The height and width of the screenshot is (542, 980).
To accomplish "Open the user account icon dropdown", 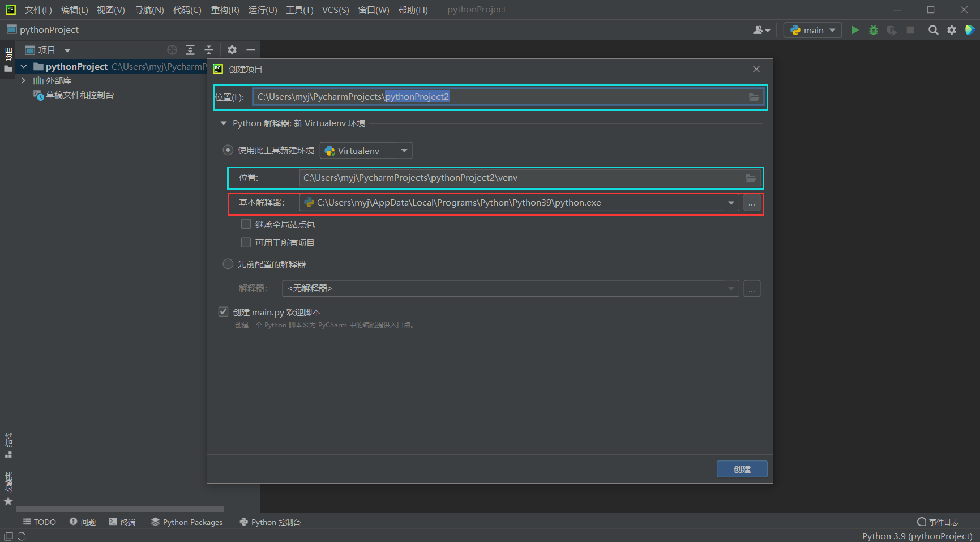I will (x=761, y=30).
